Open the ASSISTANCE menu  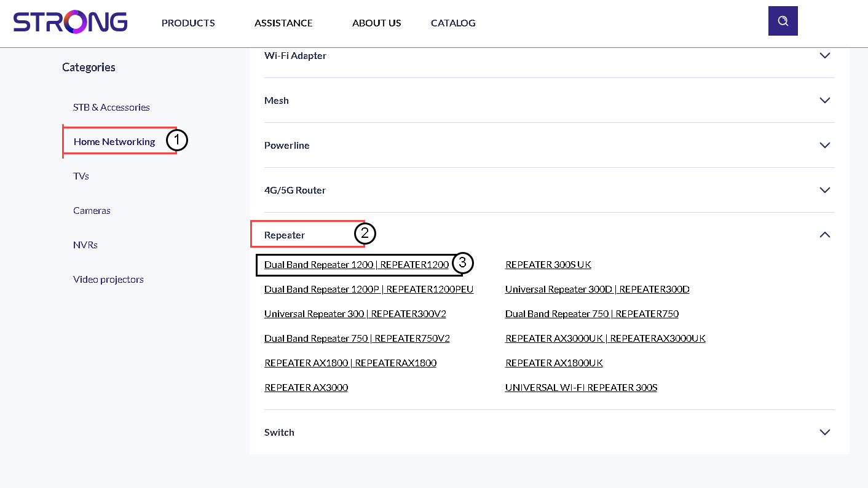283,23
